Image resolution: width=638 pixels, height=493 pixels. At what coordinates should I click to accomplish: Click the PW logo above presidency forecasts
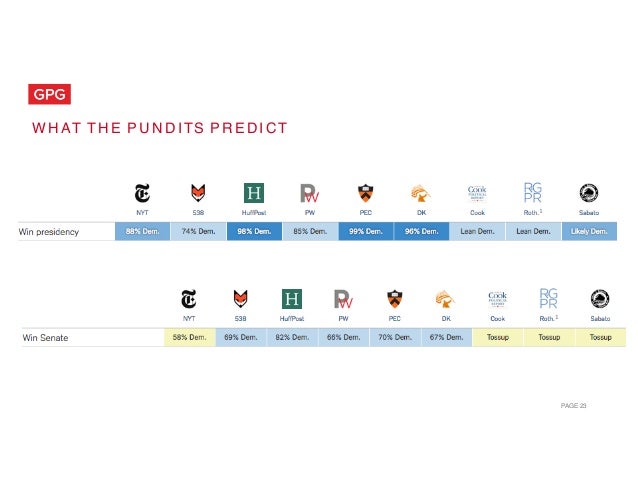click(x=309, y=193)
